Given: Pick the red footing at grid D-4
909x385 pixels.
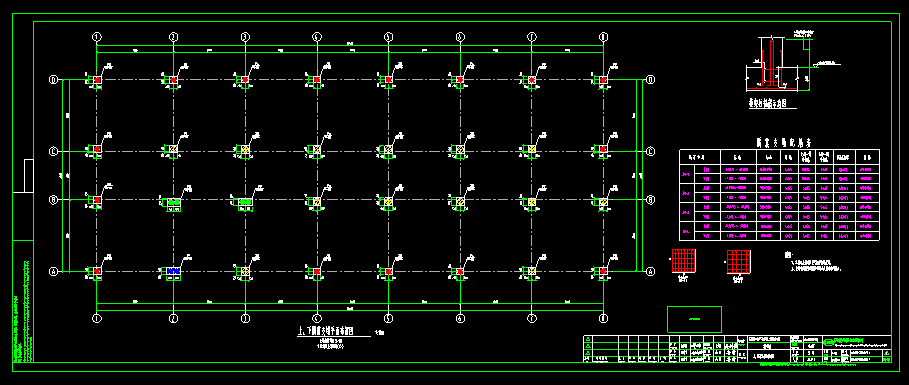Looking at the screenshot, I should click(x=317, y=79).
